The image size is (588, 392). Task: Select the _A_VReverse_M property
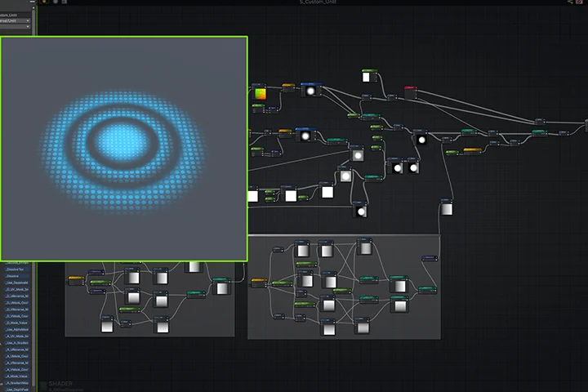[17, 363]
